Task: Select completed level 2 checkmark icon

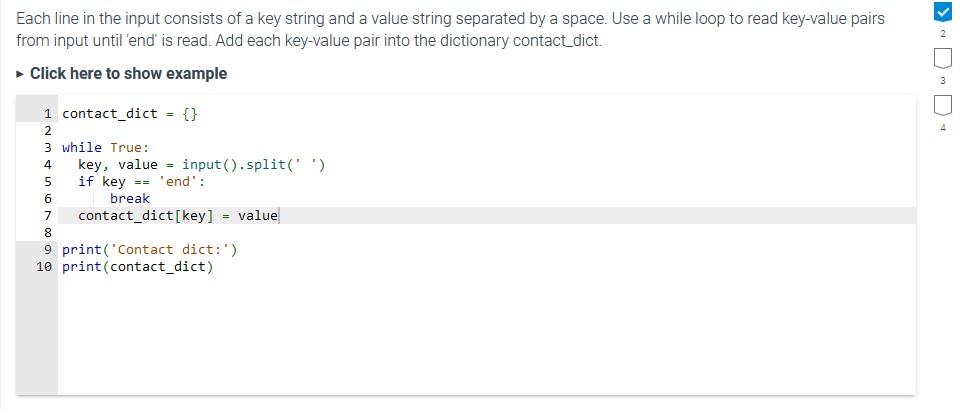Action: click(x=942, y=12)
